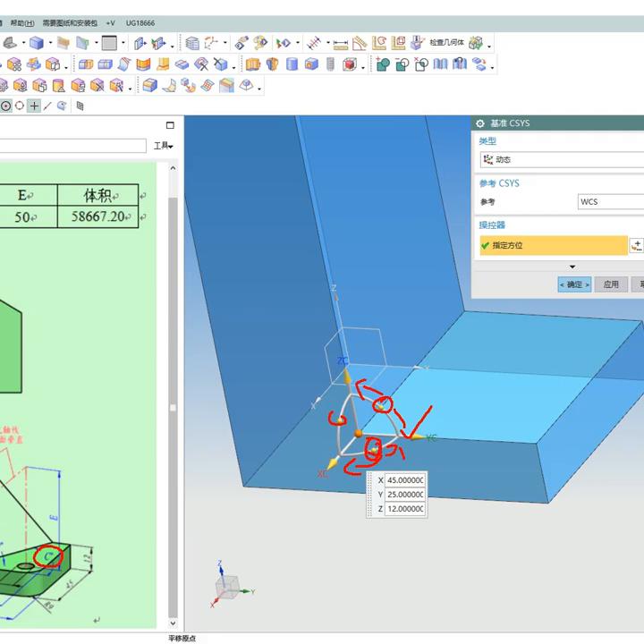Open the 需要图纸和安装包 menu
644x644 pixels.
(70, 22)
